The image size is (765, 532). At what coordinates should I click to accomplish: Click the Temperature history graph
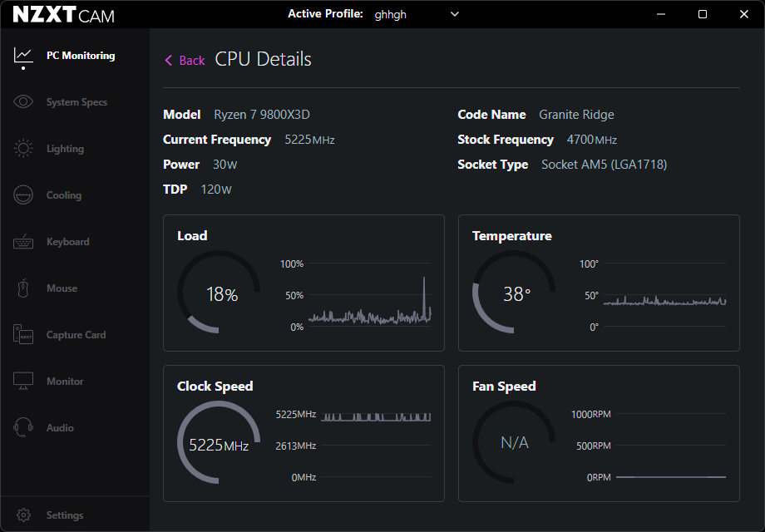(x=664, y=295)
